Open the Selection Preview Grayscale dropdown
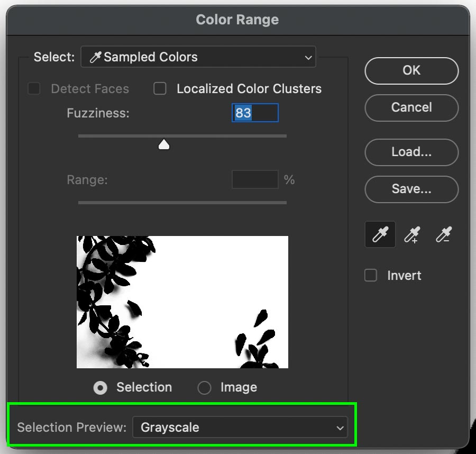476x454 pixels. coord(240,427)
